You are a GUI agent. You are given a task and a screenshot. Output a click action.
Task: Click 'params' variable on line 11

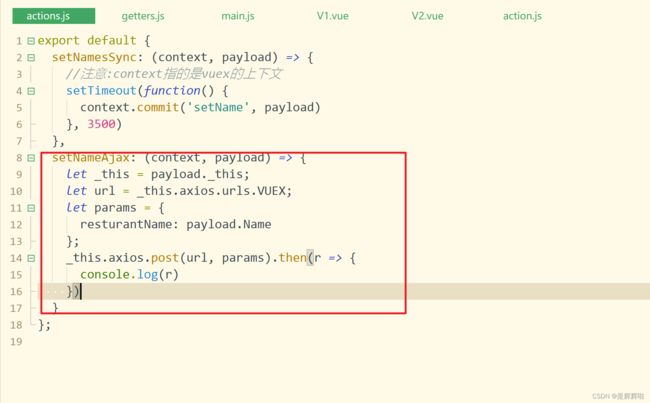(x=115, y=208)
